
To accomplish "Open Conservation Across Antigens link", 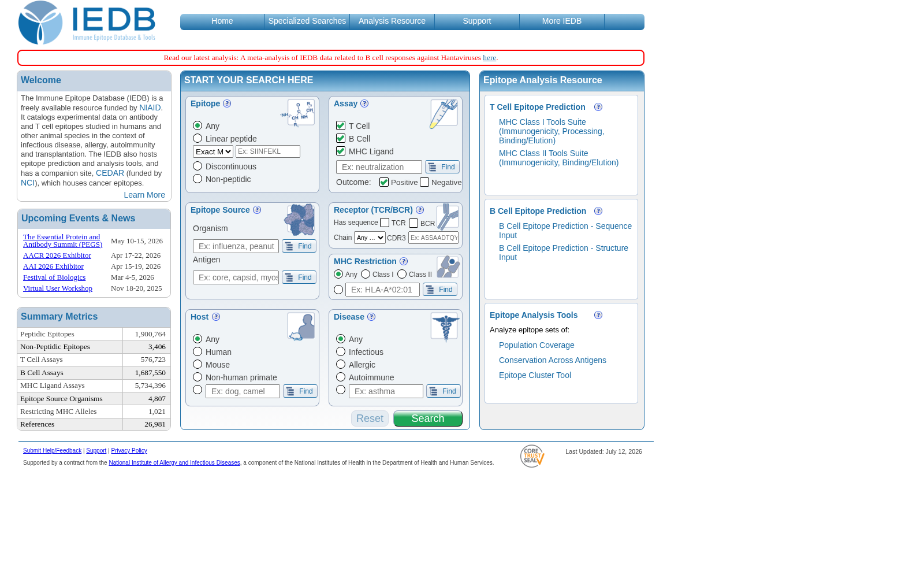I will click(x=553, y=360).
